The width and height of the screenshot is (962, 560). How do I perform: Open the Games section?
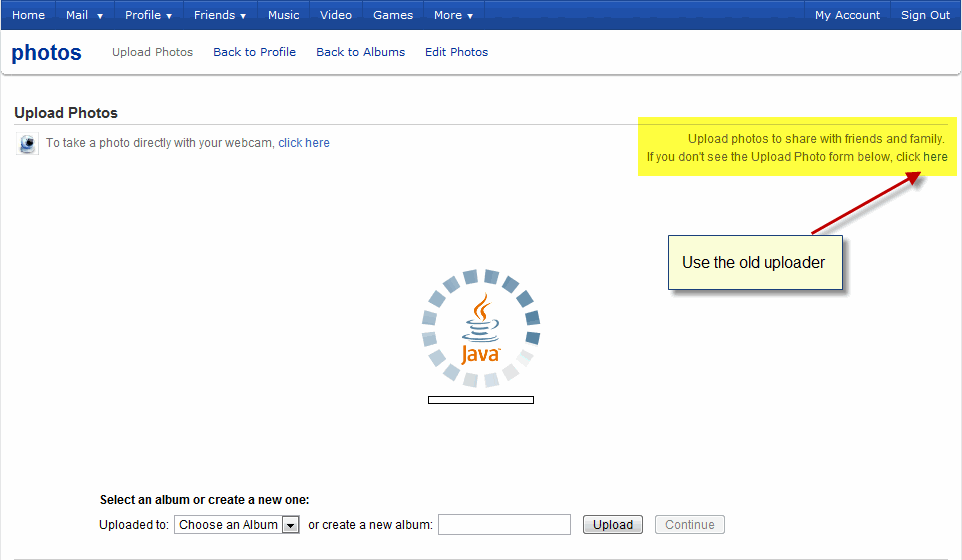[x=393, y=15]
